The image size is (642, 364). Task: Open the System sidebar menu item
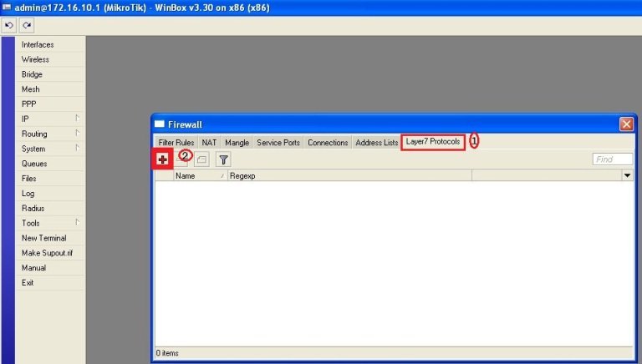[x=50, y=149]
